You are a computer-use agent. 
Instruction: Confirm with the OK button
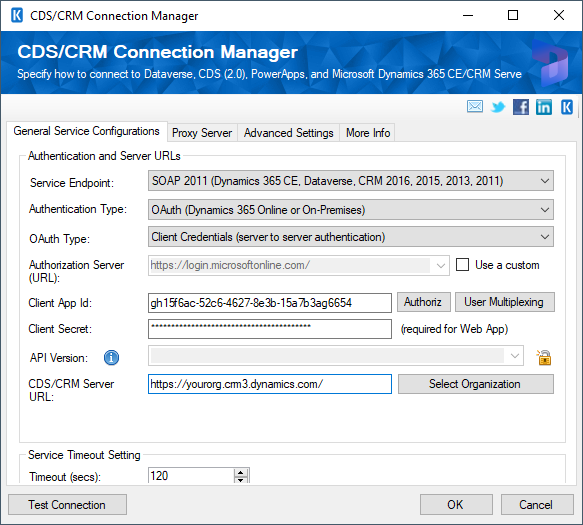(456, 505)
